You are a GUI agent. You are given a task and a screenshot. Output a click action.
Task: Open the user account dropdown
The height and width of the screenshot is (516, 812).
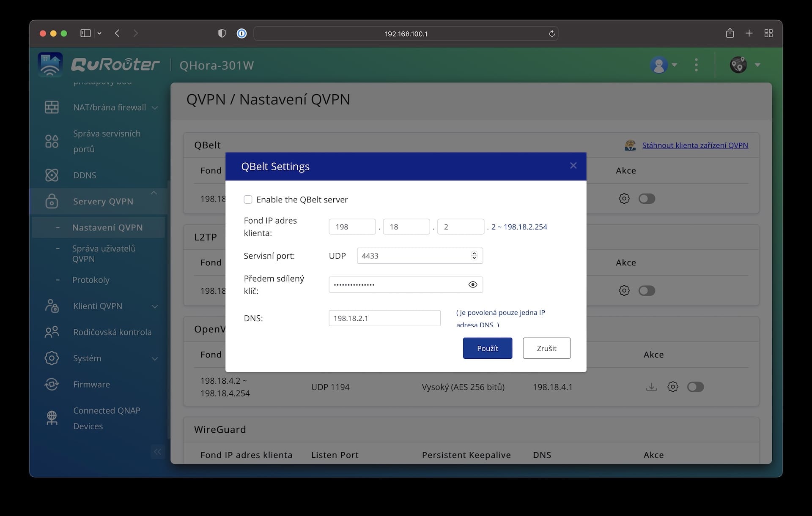pos(663,65)
